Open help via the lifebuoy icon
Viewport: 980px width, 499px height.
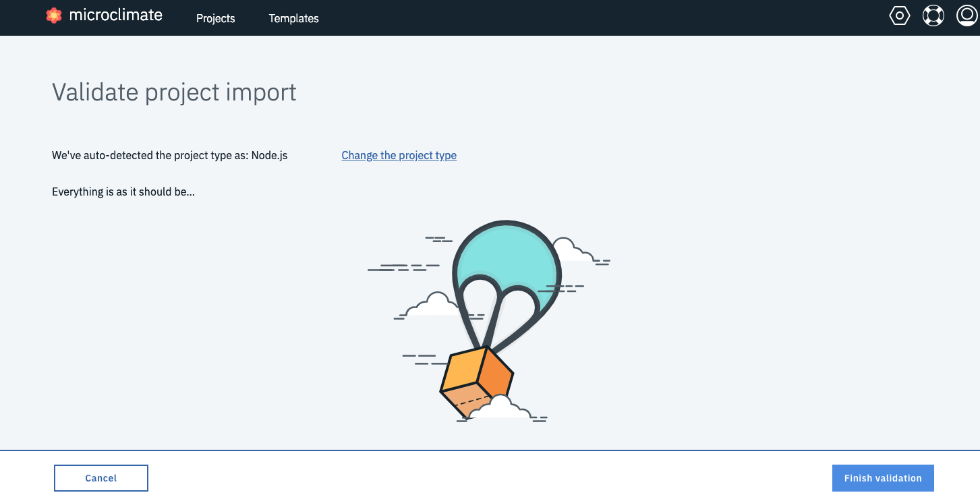click(x=933, y=16)
